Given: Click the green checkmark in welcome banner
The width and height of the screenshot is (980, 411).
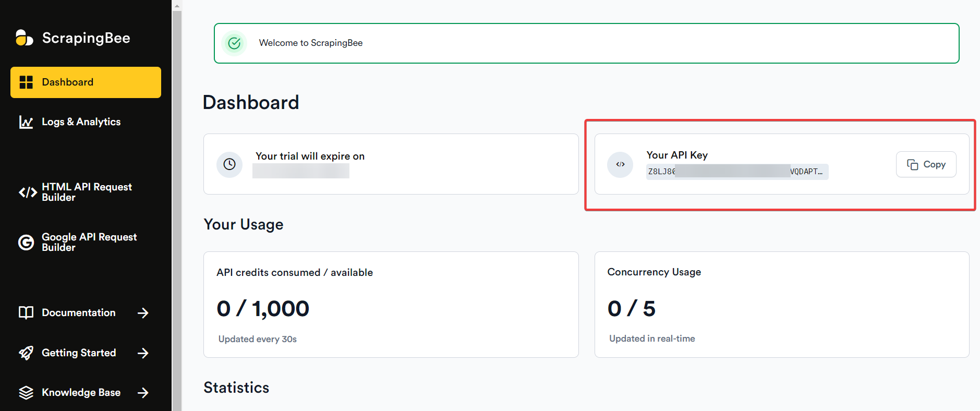Looking at the screenshot, I should [234, 43].
